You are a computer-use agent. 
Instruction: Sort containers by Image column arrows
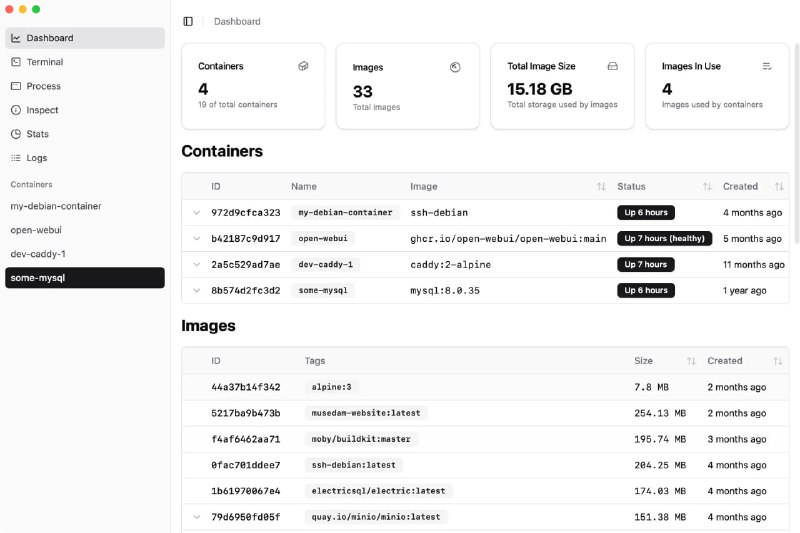[x=601, y=187]
